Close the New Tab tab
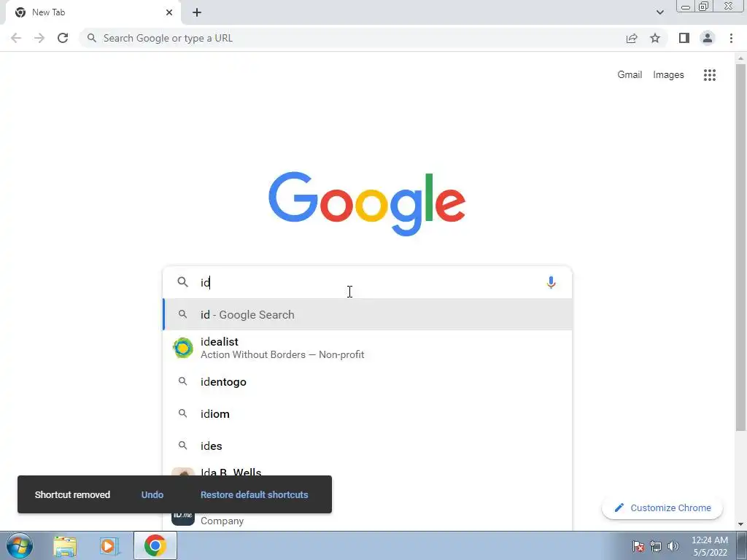The image size is (747, 560). pos(169,12)
